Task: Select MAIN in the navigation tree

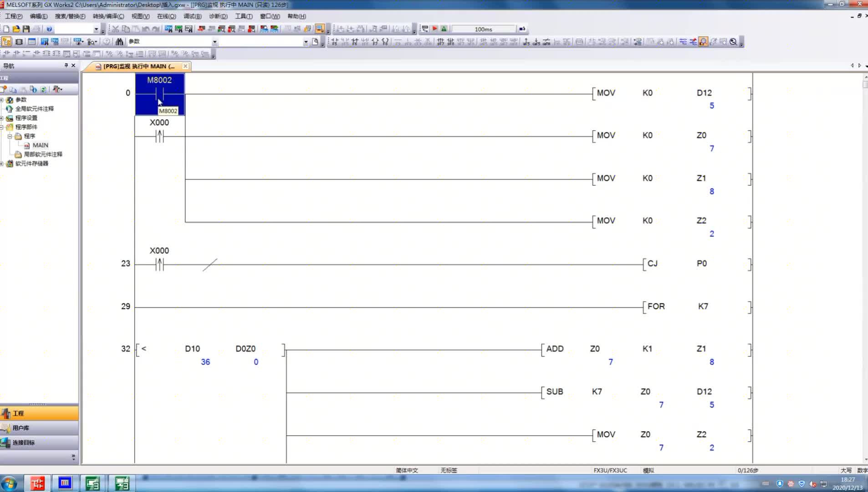Action: tap(40, 145)
